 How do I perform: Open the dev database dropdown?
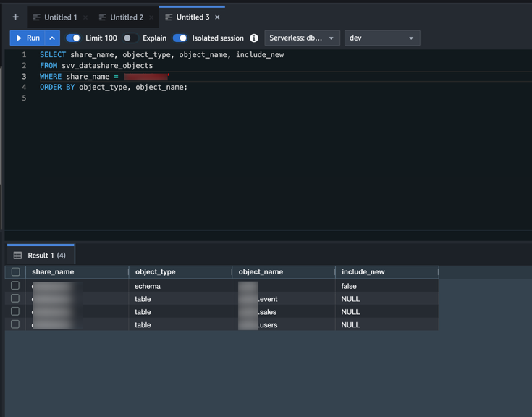382,38
